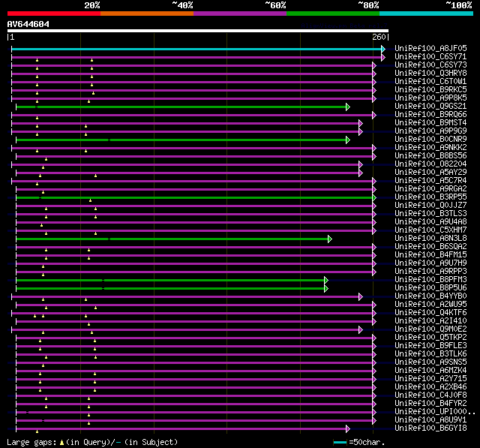
Task: Click the UniRef100_C5XHM7 label
Action: (x=430, y=230)
